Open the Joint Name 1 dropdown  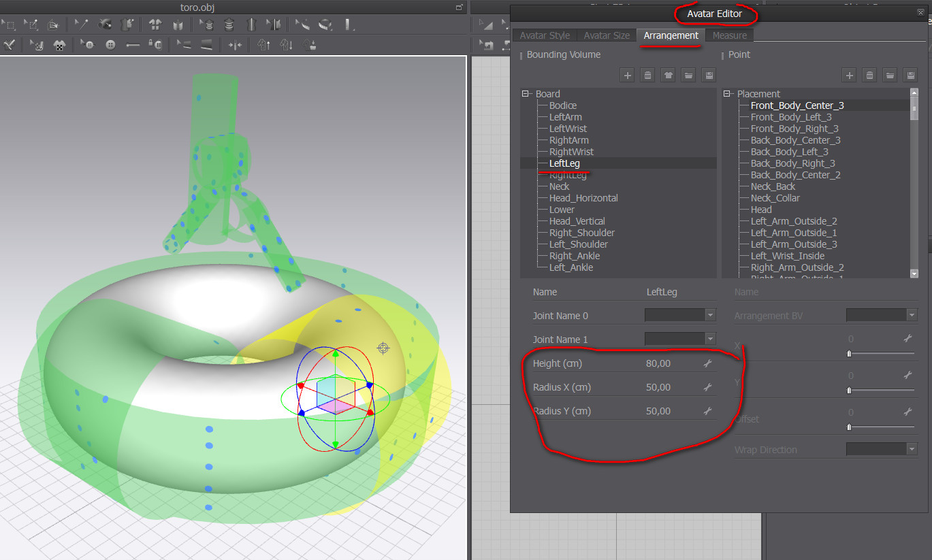710,339
